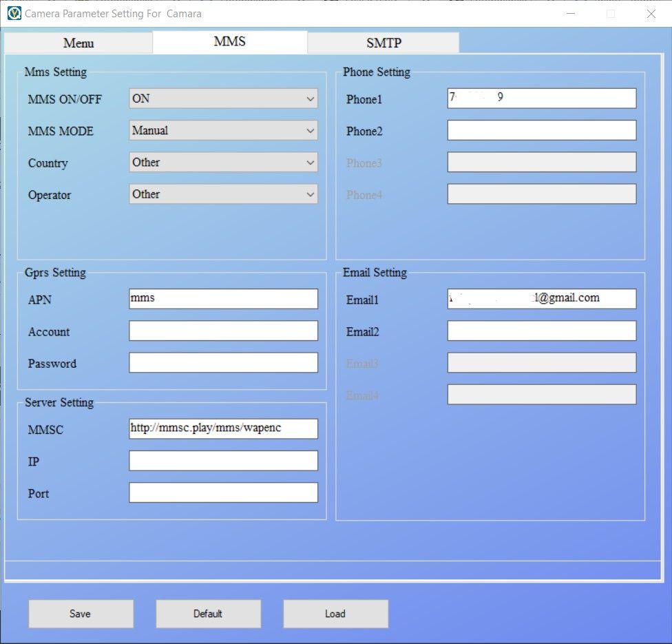Click the 'Gprs Setting' group label

[x=55, y=273]
